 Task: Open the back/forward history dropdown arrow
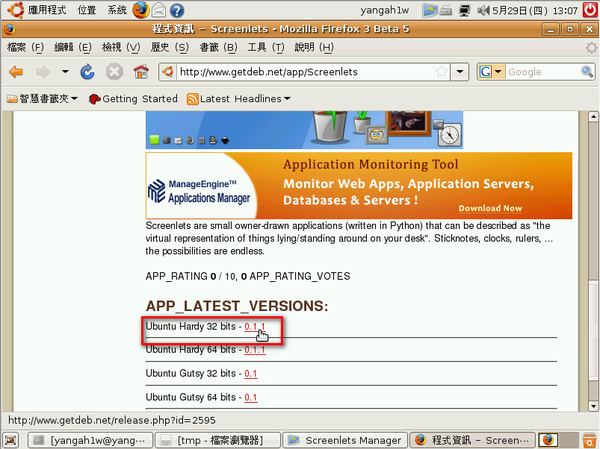pos(65,72)
